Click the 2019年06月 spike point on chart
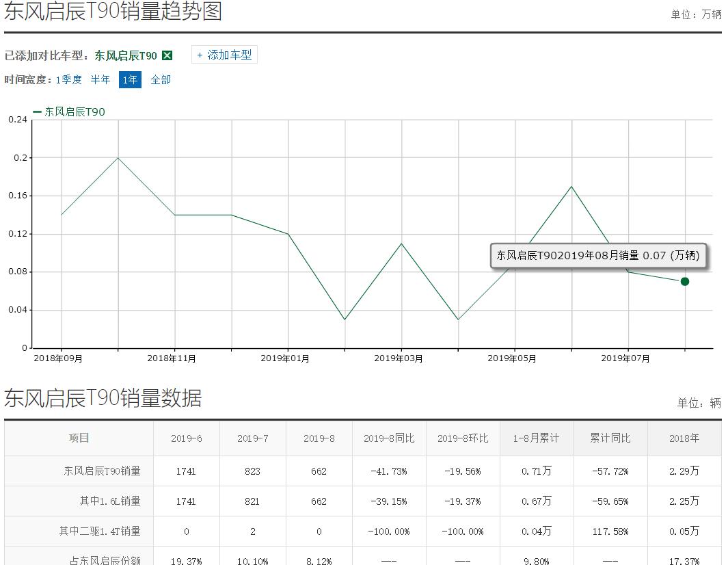The height and width of the screenshot is (565, 728). 571,185
